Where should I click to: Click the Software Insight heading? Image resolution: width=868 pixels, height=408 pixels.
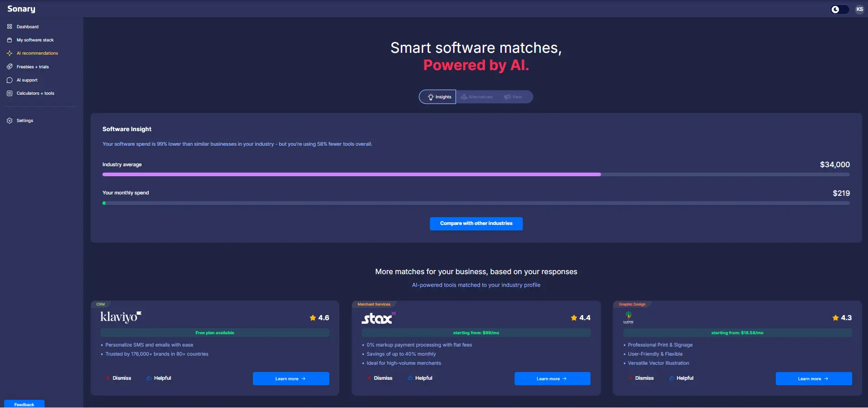pos(127,129)
